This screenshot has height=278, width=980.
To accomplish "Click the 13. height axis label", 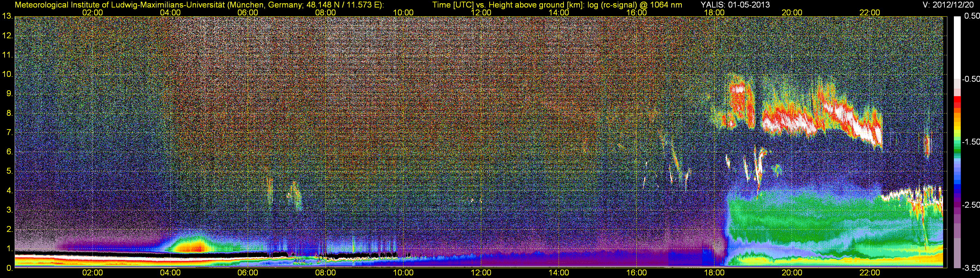I will [x=8, y=16].
